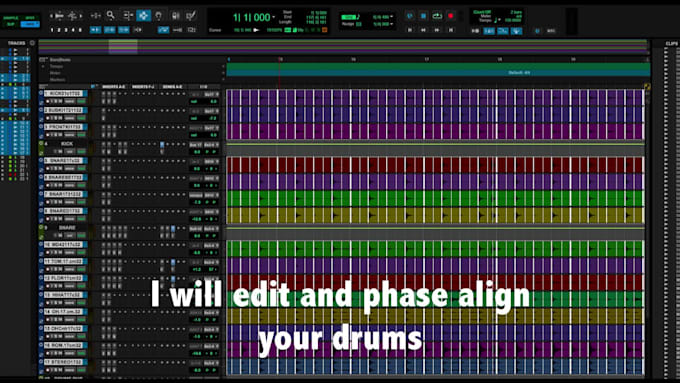Click the volume value of FRONTKI track
680x383 pixels.
click(x=213, y=135)
